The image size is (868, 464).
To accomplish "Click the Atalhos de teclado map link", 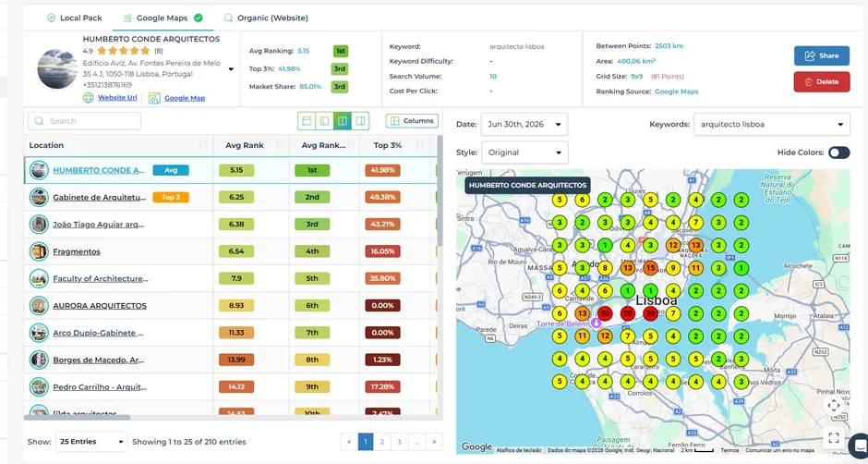I will (x=519, y=450).
